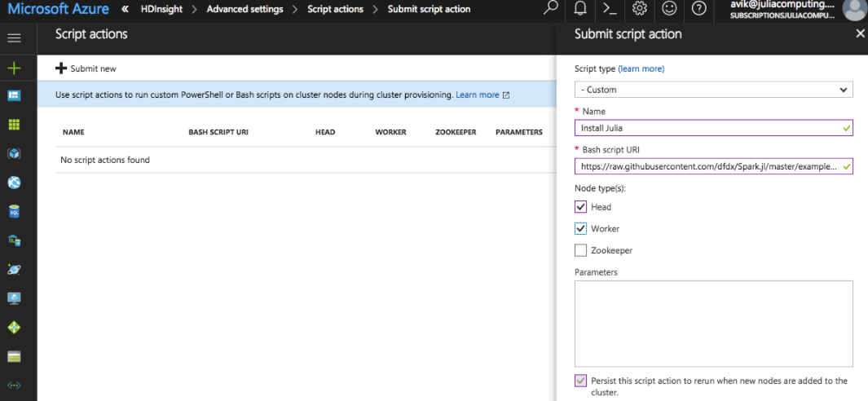This screenshot has height=401, width=868.
Task: Open the All resources grid icon
Action: pyautogui.click(x=14, y=125)
